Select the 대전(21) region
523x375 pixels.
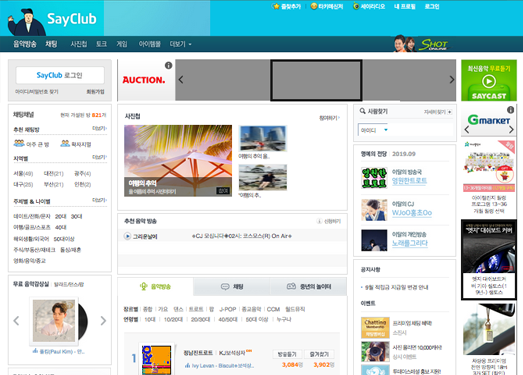(x=53, y=173)
